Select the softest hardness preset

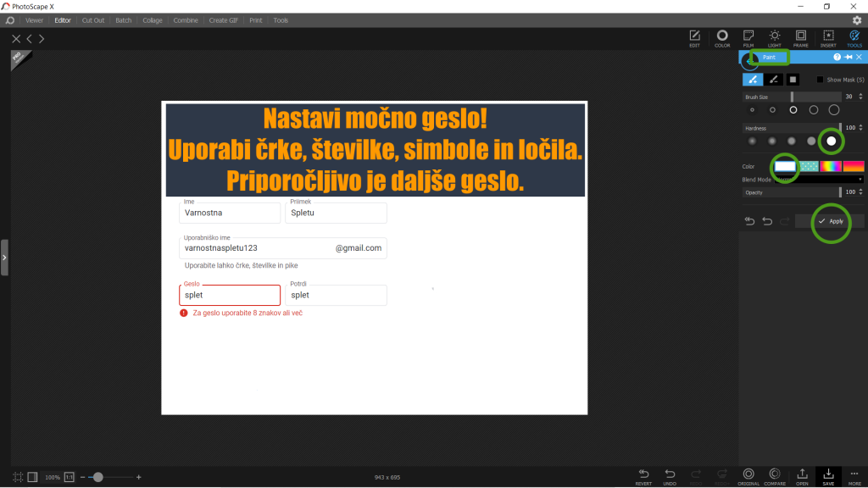(x=752, y=141)
